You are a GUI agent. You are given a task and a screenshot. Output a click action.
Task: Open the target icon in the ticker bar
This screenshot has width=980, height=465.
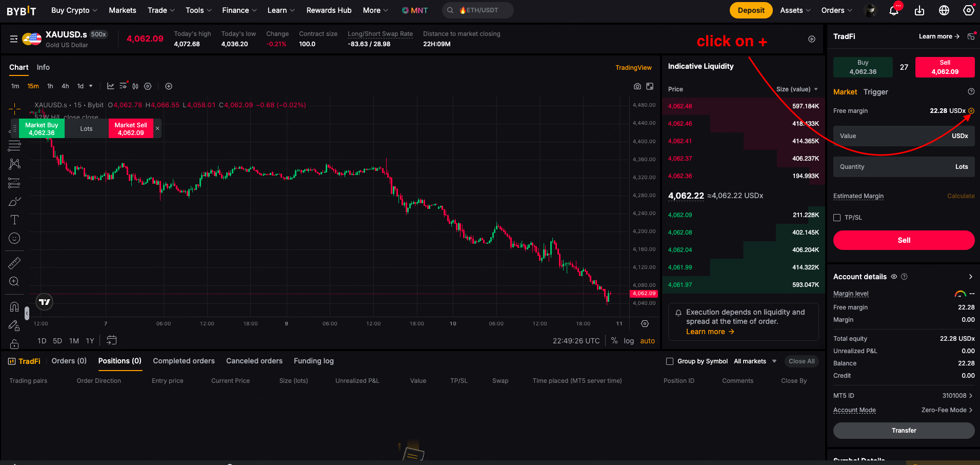click(x=812, y=39)
